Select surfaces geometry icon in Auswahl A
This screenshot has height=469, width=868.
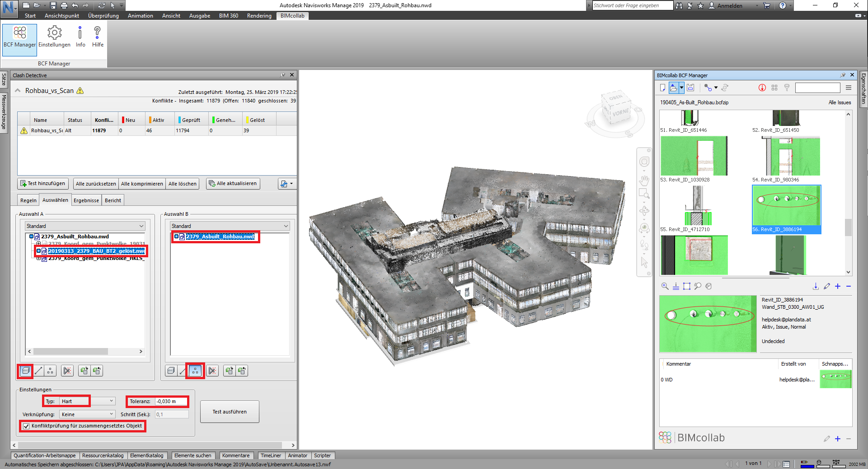click(26, 371)
